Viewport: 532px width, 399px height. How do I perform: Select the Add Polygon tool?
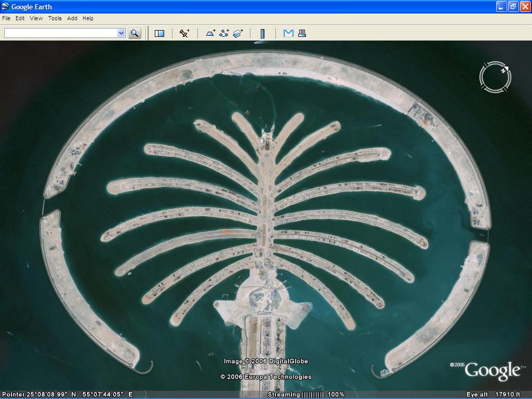(x=210, y=33)
